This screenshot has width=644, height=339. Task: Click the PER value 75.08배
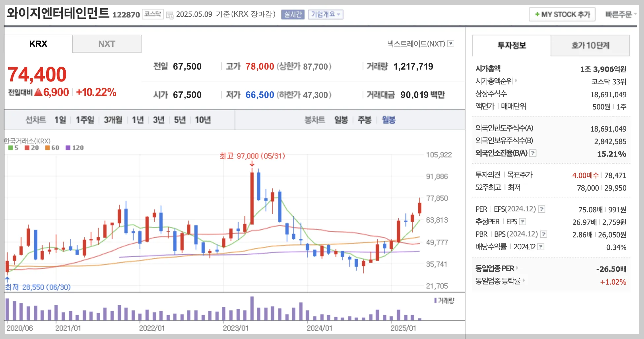(x=591, y=210)
